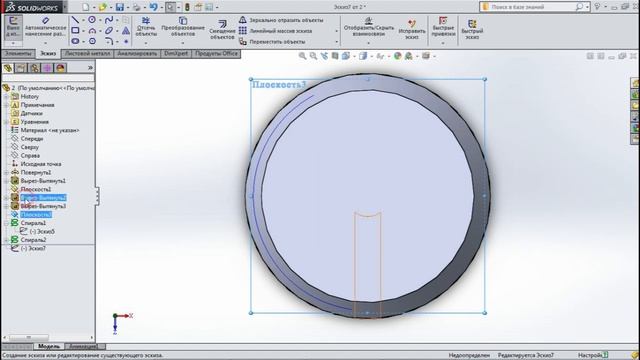Open the search box dropdown arrow
The height and width of the screenshot is (360, 640).
pyautogui.click(x=587, y=7)
